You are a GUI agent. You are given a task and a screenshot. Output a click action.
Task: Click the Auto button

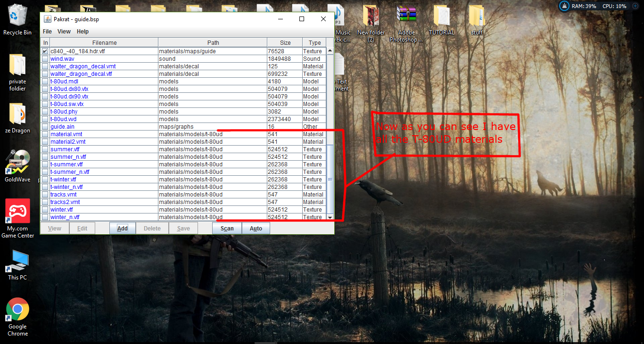256,229
